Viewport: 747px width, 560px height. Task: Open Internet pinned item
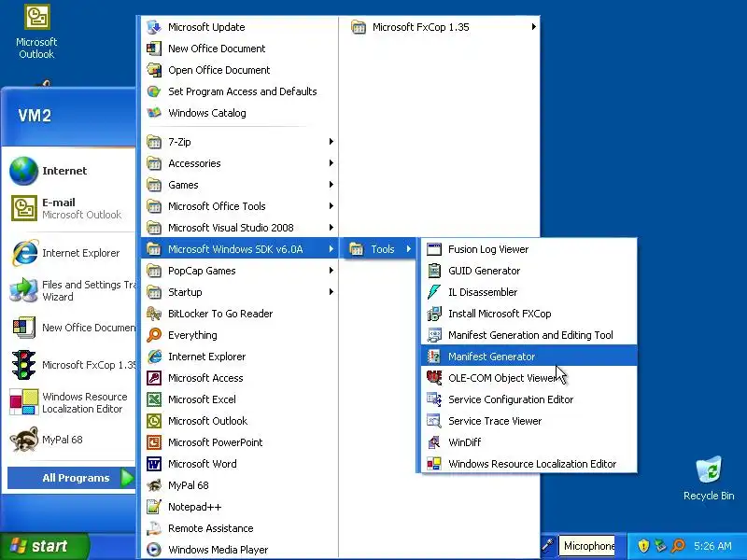coord(69,171)
